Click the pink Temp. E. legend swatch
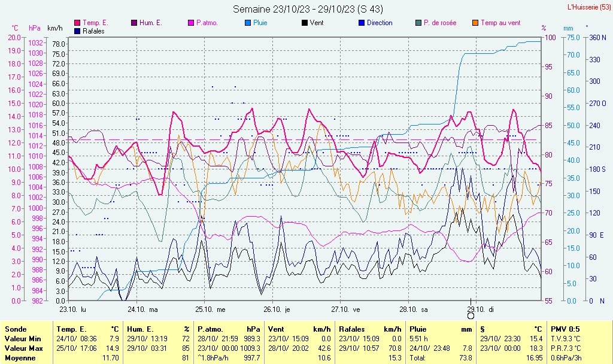 click(x=77, y=23)
